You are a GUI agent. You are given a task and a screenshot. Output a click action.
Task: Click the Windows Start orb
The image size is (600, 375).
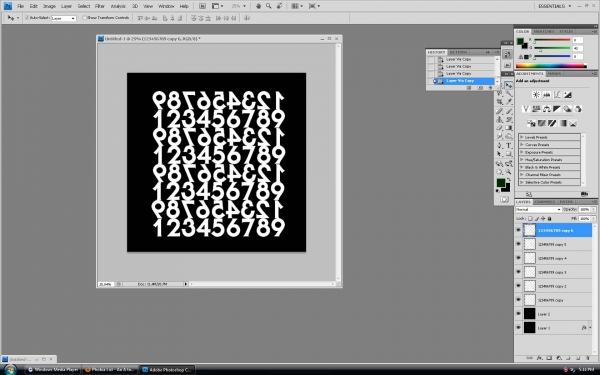click(10, 369)
